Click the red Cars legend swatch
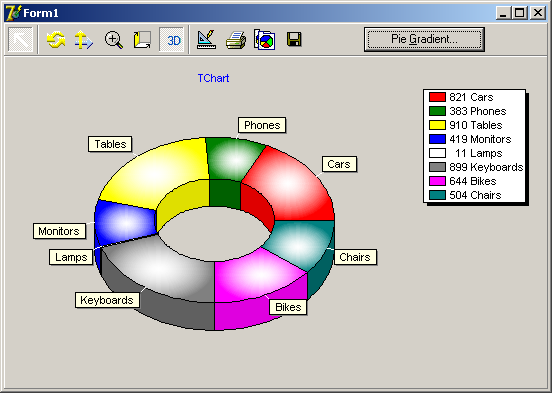552x393 pixels. (437, 97)
